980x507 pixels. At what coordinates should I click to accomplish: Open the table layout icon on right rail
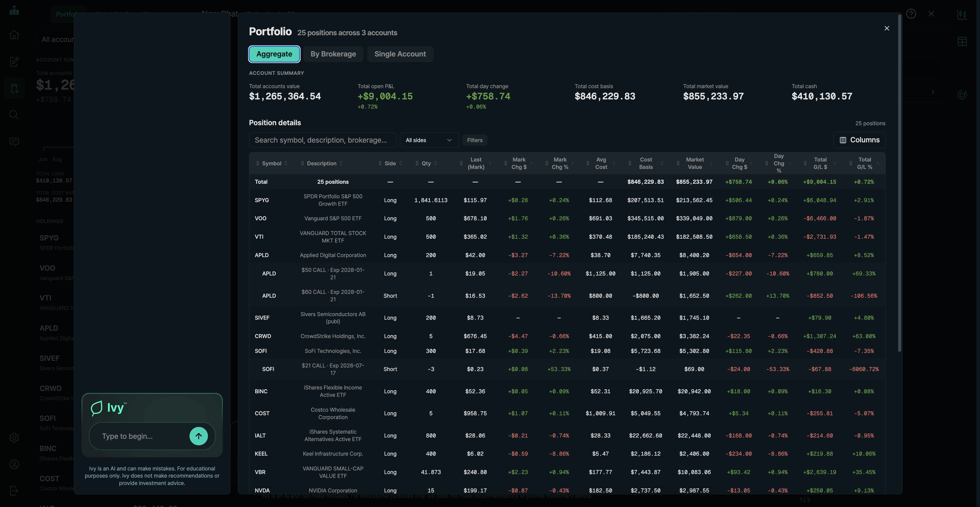coord(962,41)
